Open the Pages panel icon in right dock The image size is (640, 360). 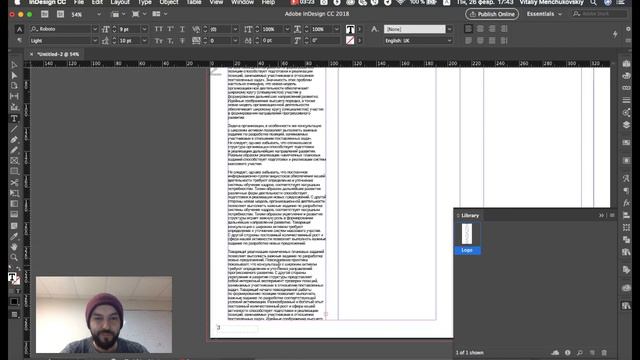[x=626, y=64]
